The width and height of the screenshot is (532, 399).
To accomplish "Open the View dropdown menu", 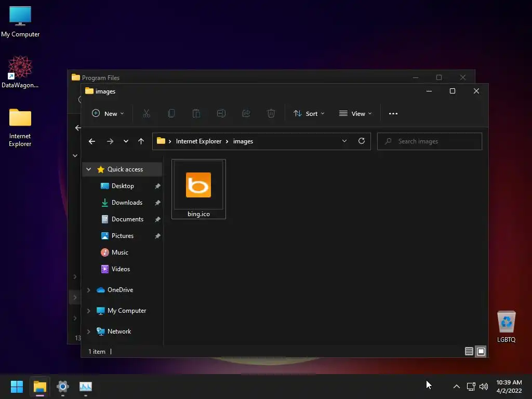I will pyautogui.click(x=355, y=114).
